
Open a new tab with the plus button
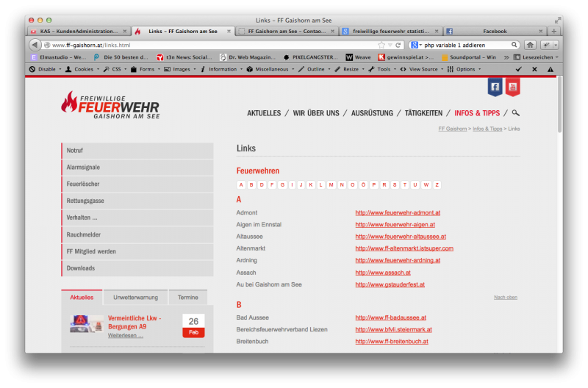pos(554,31)
